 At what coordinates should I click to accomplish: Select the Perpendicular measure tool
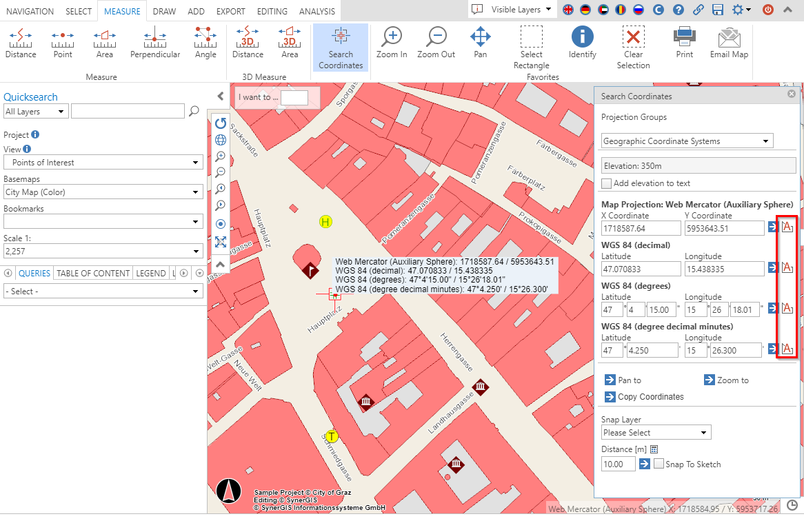(x=154, y=43)
